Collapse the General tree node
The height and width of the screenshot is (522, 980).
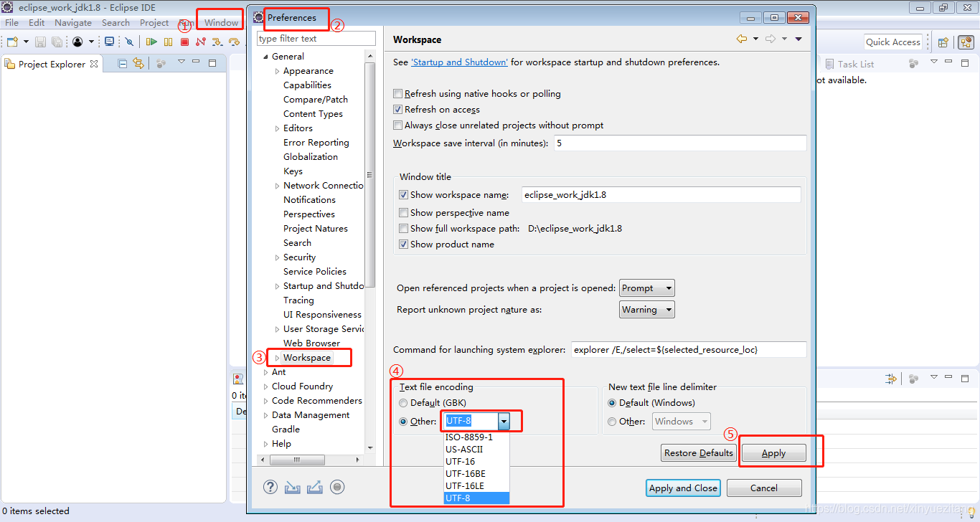click(265, 57)
